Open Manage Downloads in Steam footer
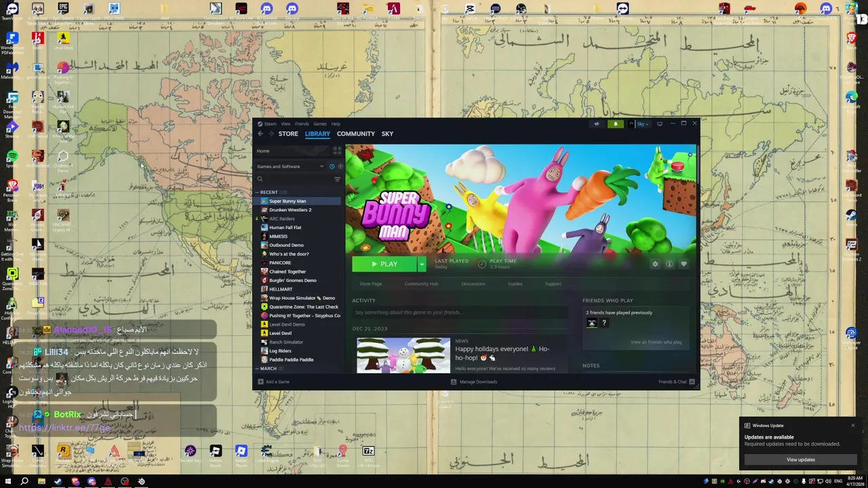Image resolution: width=868 pixels, height=488 pixels. pyautogui.click(x=474, y=382)
